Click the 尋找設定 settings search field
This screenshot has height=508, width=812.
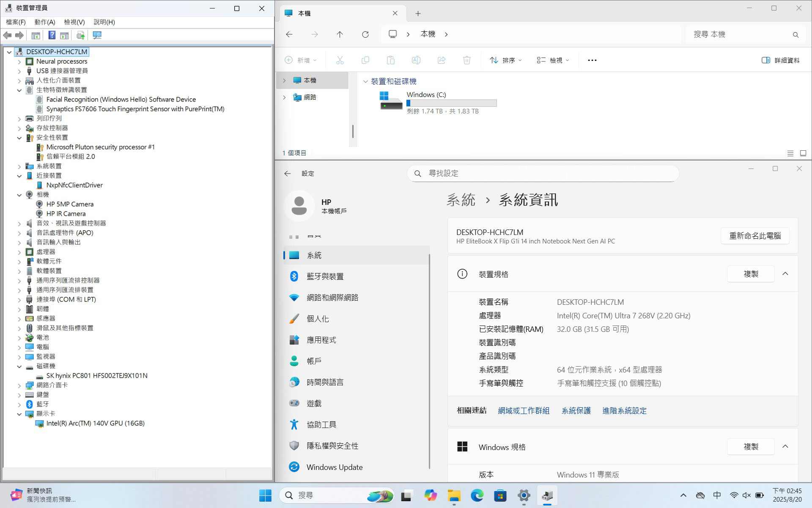(x=543, y=174)
